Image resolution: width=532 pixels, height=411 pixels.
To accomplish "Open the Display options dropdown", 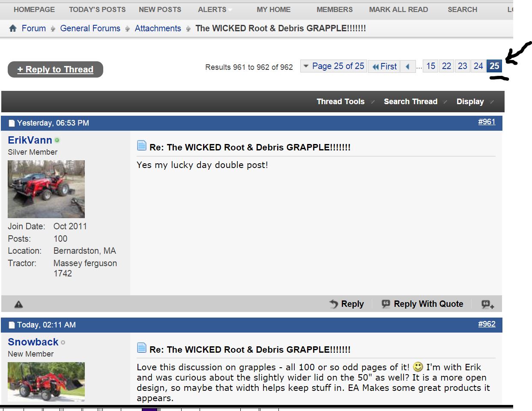I will click(x=470, y=102).
